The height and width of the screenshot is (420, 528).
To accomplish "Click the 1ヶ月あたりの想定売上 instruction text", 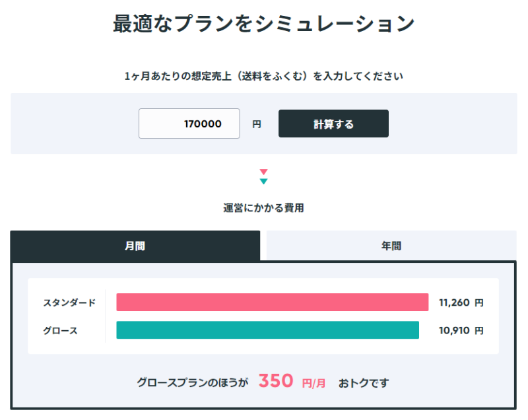I will pyautogui.click(x=264, y=75).
